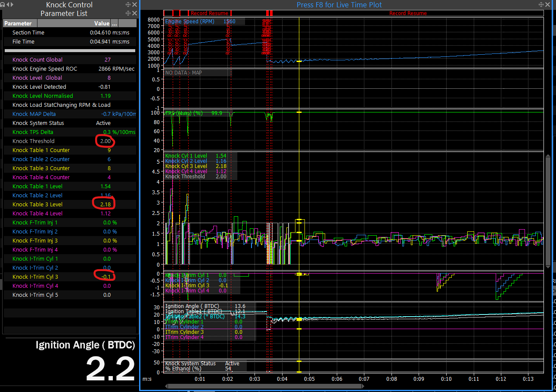Select the 'Knock Engine Speed ROC' parameter
The width and height of the screenshot is (556, 392).
(x=70, y=69)
